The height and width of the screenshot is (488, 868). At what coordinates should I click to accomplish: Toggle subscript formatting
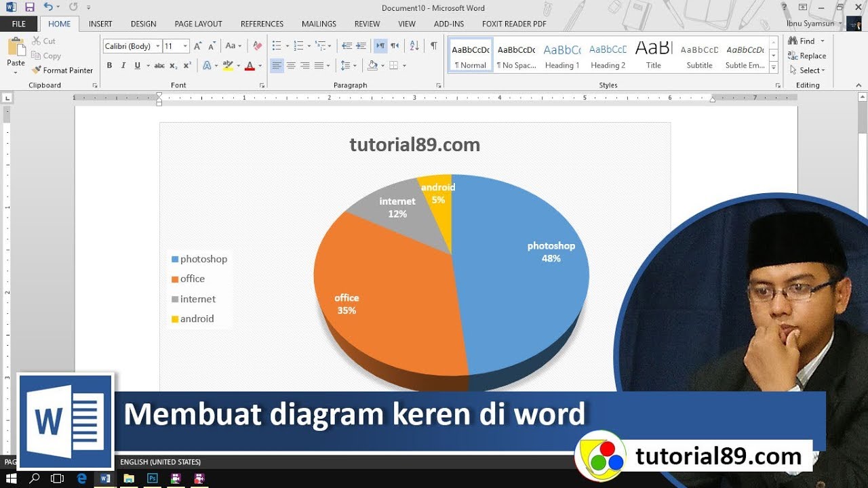coord(174,66)
